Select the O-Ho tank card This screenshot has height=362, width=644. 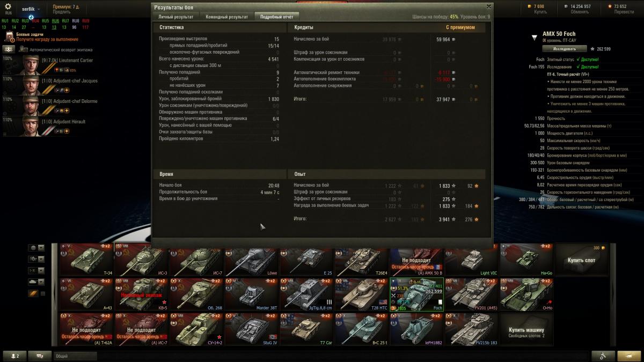click(526, 294)
